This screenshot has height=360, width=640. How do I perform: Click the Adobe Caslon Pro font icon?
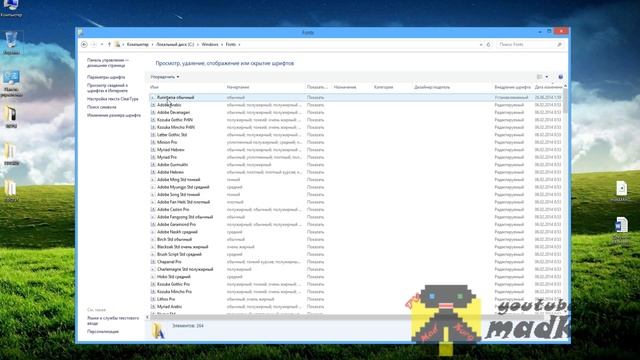(x=153, y=209)
